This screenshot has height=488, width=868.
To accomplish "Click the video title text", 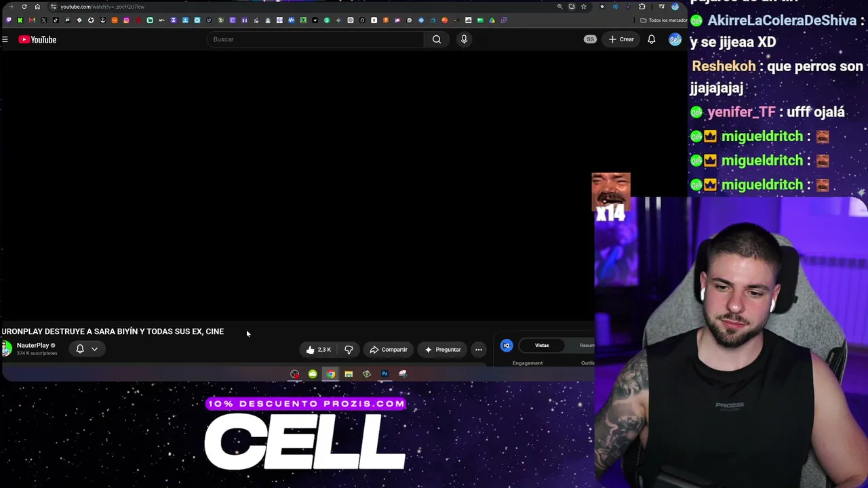I will [113, 331].
